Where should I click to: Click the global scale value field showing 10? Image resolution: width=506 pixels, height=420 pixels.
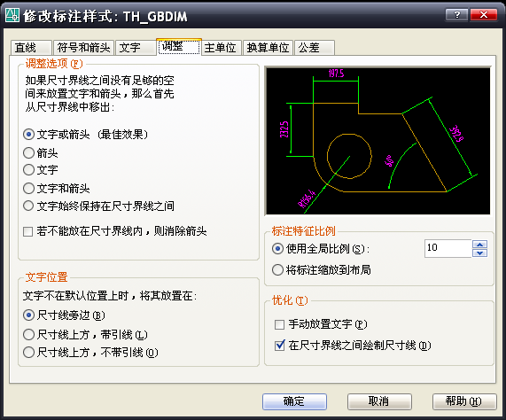(448, 248)
